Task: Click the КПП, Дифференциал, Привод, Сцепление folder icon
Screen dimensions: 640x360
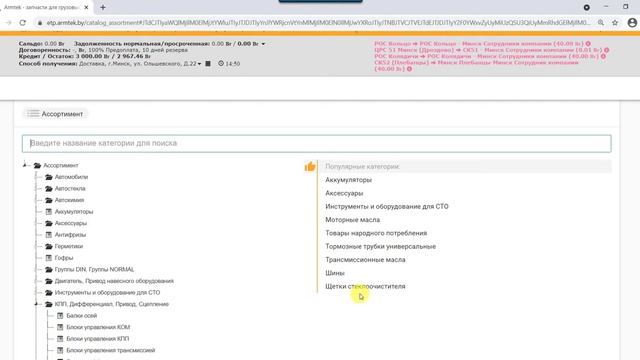Action: (49, 304)
